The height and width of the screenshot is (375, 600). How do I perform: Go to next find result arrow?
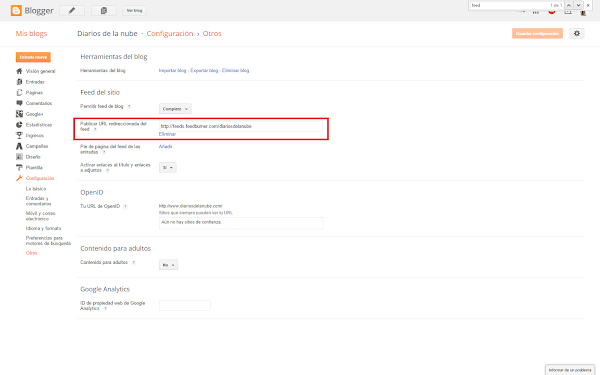pos(578,5)
